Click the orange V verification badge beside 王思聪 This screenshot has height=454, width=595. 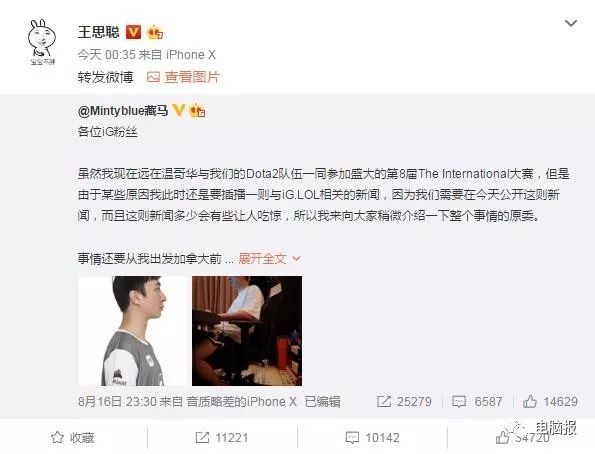(x=133, y=32)
